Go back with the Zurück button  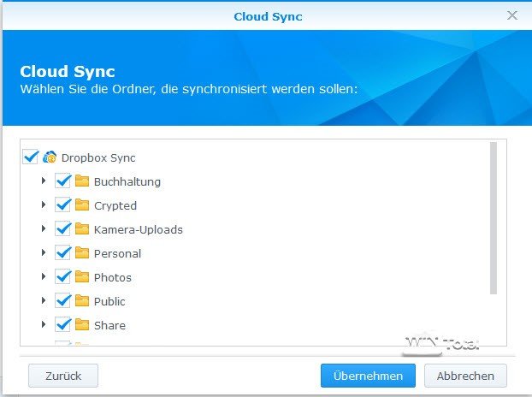pos(62,376)
